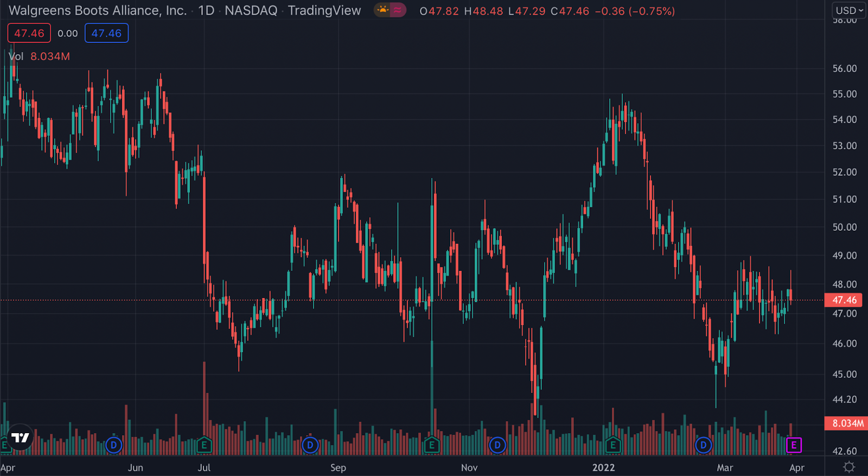Click the Mar label on time axis
Screen dimensions: 868x476
pos(725,468)
